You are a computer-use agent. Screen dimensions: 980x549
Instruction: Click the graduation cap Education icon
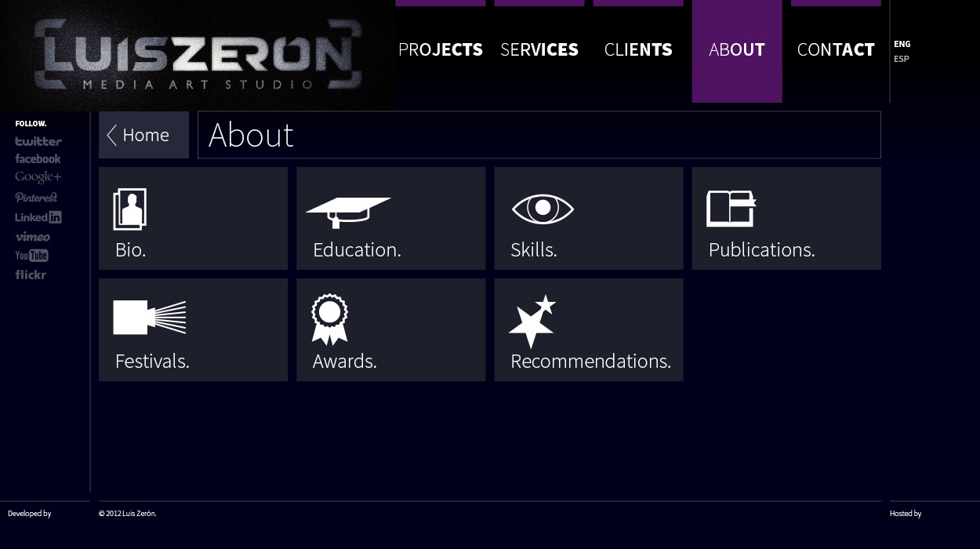[348, 213]
